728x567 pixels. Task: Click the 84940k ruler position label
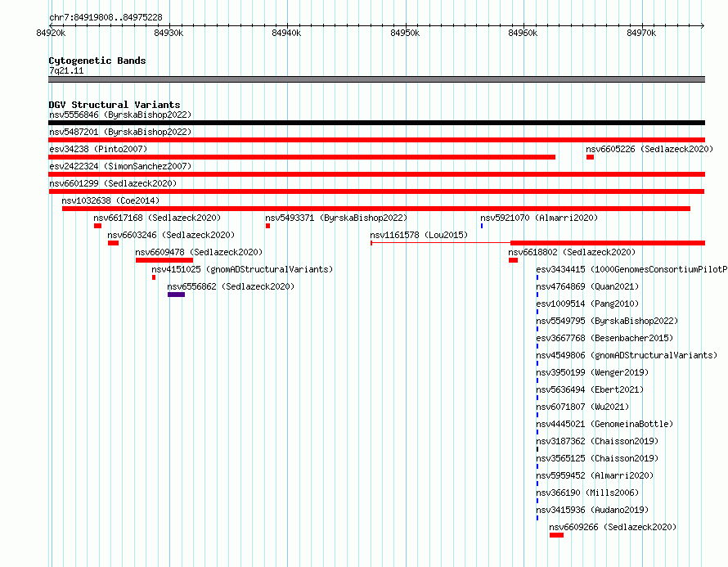(286, 33)
